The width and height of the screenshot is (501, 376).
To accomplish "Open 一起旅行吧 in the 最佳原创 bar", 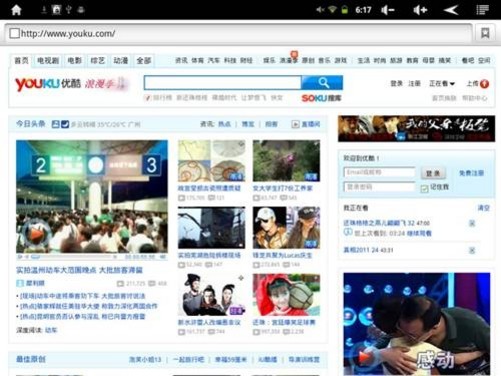I will (188, 360).
